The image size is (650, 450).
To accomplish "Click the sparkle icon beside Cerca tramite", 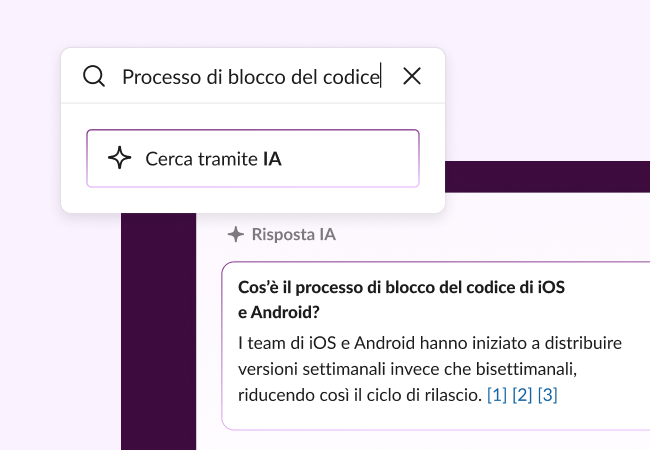I will click(x=119, y=158).
